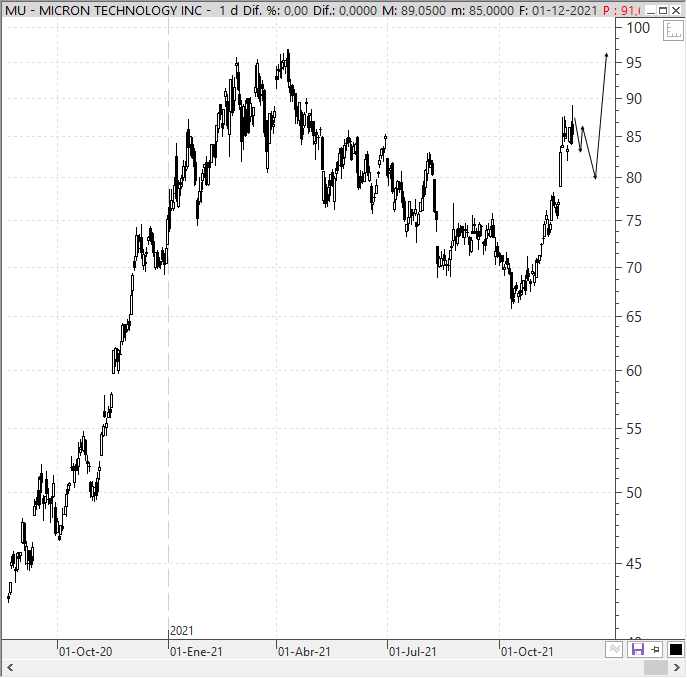Viewport: 687px width, 678px height.
Task: Click the 100 price axis label
Action: [638, 28]
